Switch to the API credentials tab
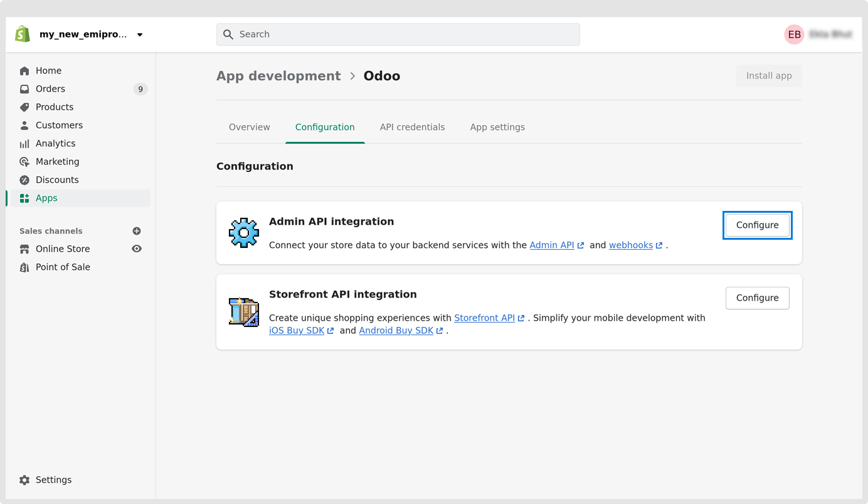 412,127
